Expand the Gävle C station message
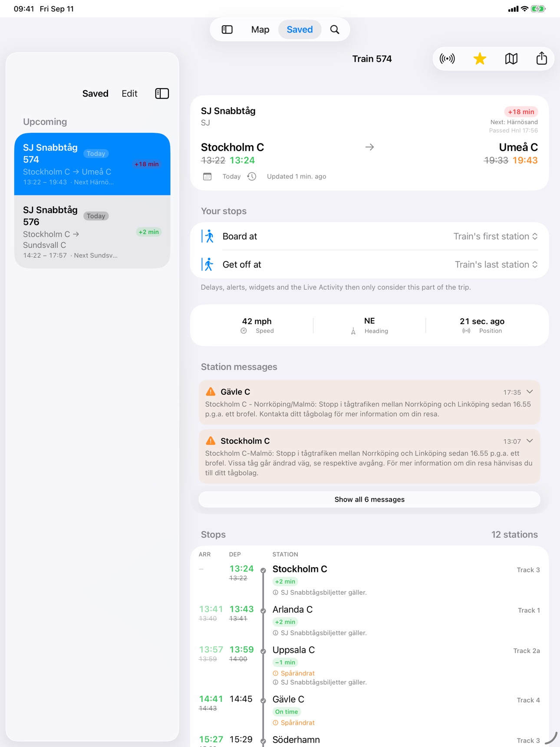Screen dimensions: 560x747 pos(530,392)
